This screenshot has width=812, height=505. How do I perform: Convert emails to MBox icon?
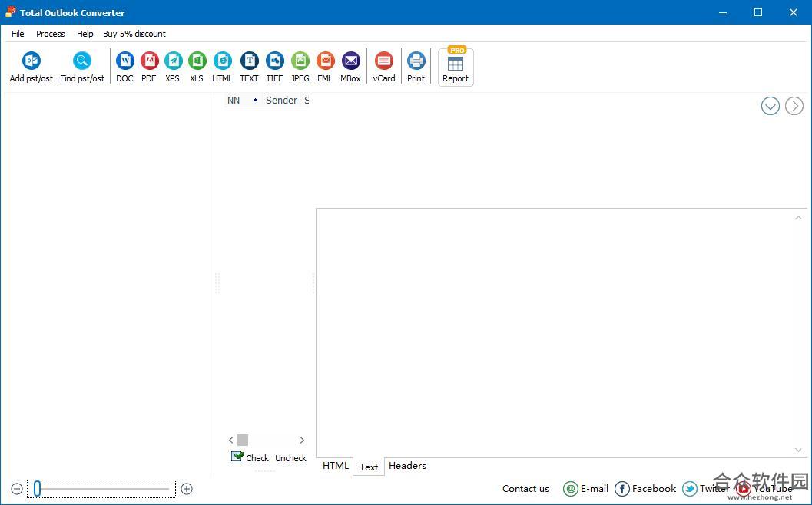pyautogui.click(x=350, y=61)
